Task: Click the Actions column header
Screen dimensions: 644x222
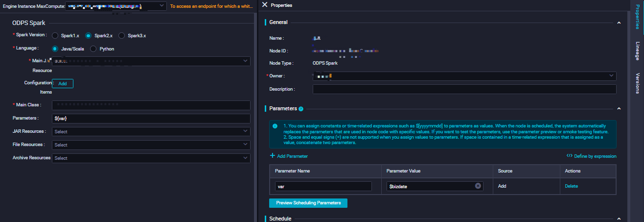Action: (x=573, y=171)
